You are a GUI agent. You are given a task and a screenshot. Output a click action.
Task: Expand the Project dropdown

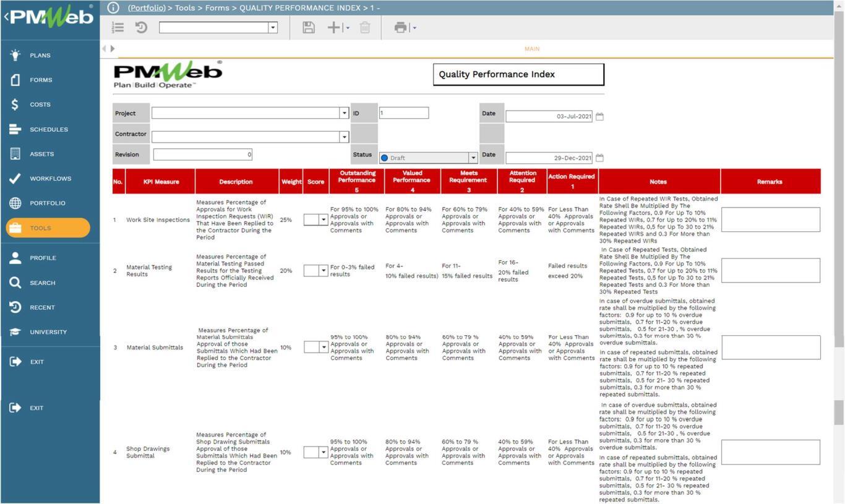coord(345,113)
